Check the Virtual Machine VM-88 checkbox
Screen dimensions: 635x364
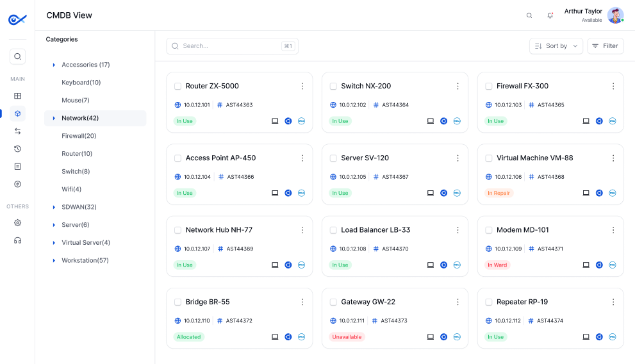[489, 158]
